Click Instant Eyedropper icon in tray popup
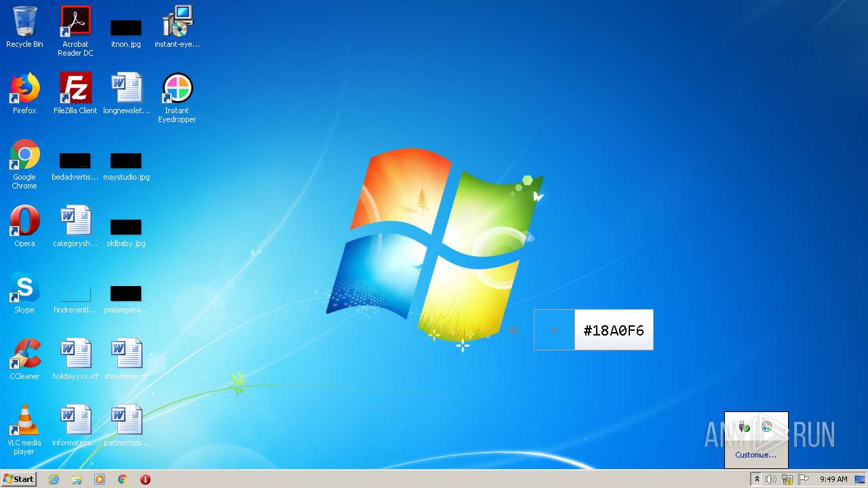868x488 pixels. (767, 427)
